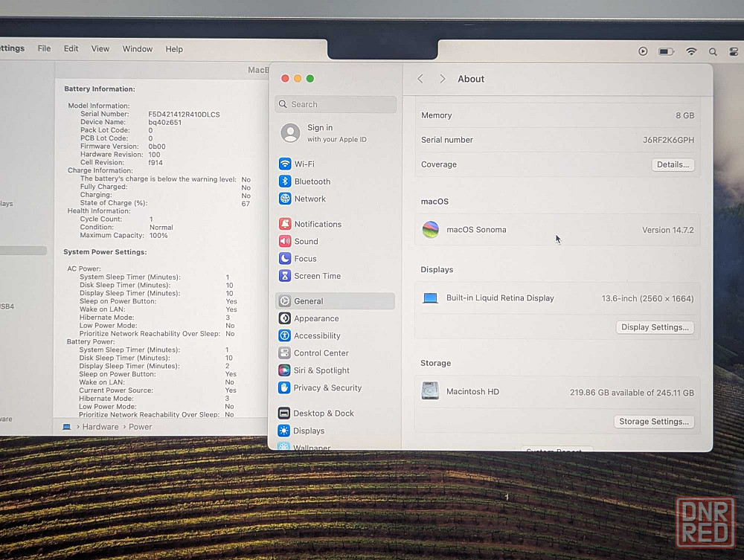The height and width of the screenshot is (560, 744).
Task: Click Version 14.7.2 text
Action: 667,230
